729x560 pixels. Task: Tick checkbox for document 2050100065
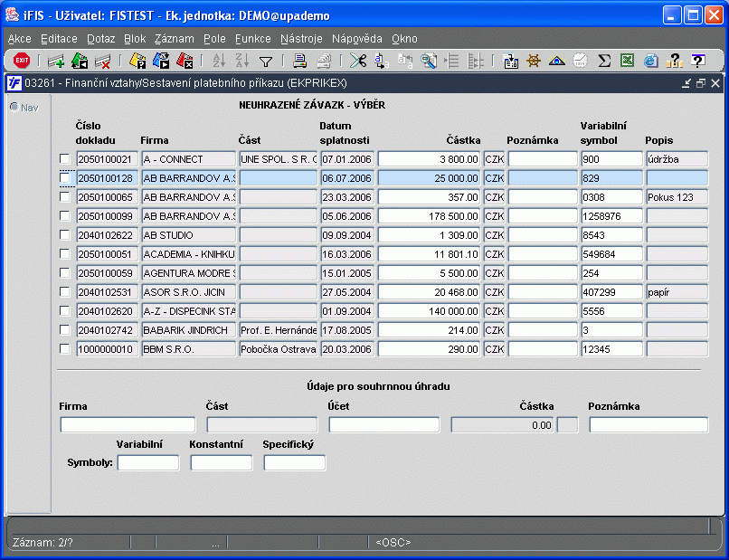click(64, 197)
